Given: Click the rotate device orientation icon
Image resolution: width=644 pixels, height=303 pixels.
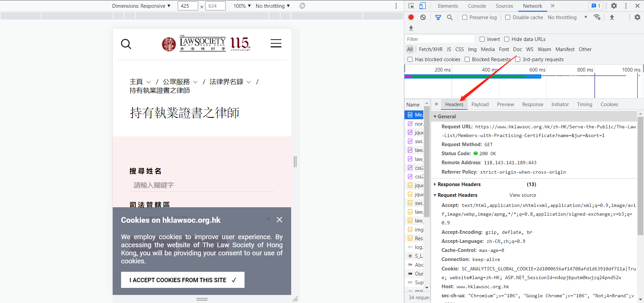Looking at the screenshot, I should [302, 6].
